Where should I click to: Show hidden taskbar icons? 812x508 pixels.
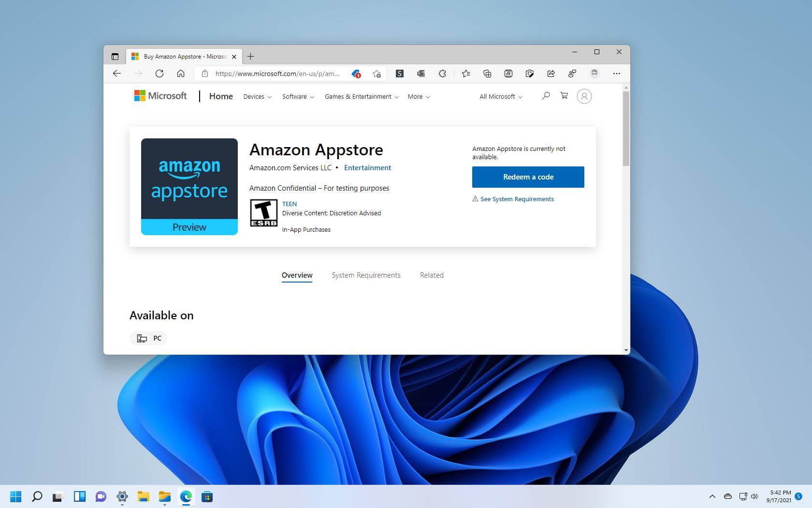click(x=712, y=496)
